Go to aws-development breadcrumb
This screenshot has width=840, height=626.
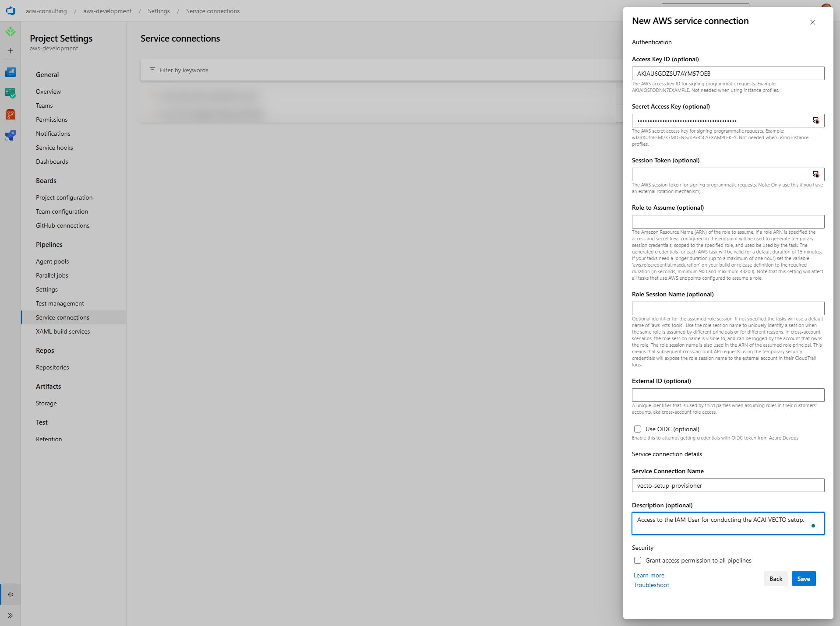click(x=107, y=11)
